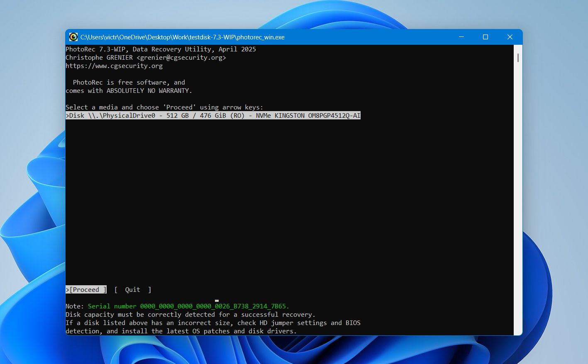
Task: Click 'If a disk listed above' line
Action: pos(213,323)
